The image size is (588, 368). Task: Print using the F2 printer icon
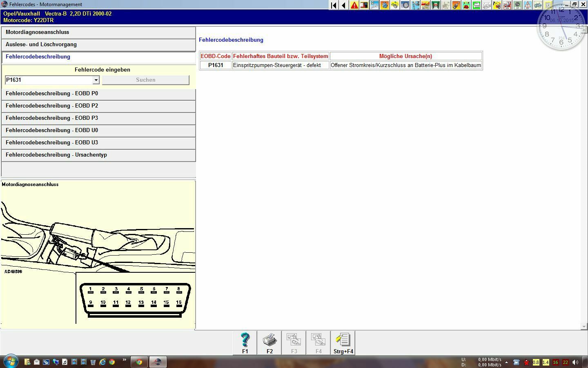(x=269, y=343)
